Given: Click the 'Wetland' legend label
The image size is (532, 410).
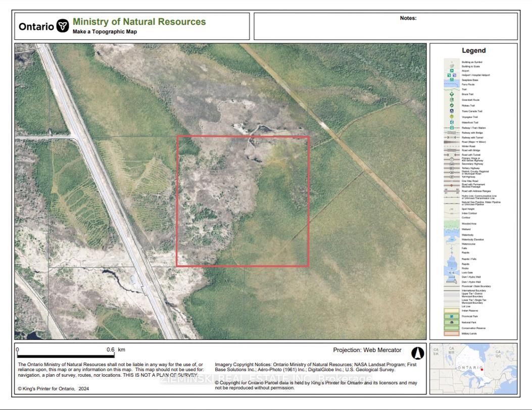Looking at the screenshot, I should (466, 229).
